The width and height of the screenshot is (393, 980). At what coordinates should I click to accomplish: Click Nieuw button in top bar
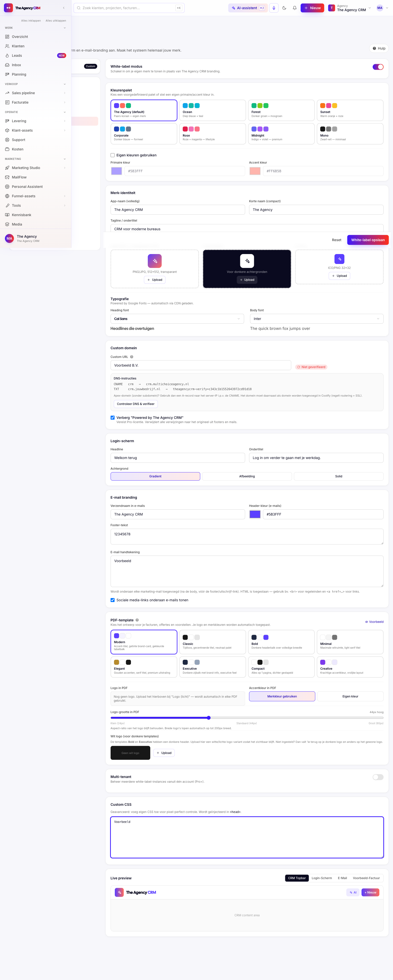(x=312, y=8)
